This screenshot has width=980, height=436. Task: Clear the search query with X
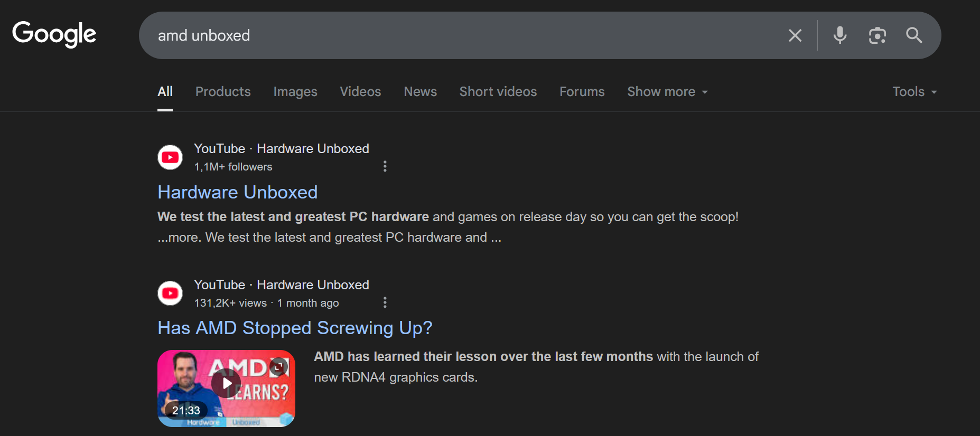click(x=795, y=35)
